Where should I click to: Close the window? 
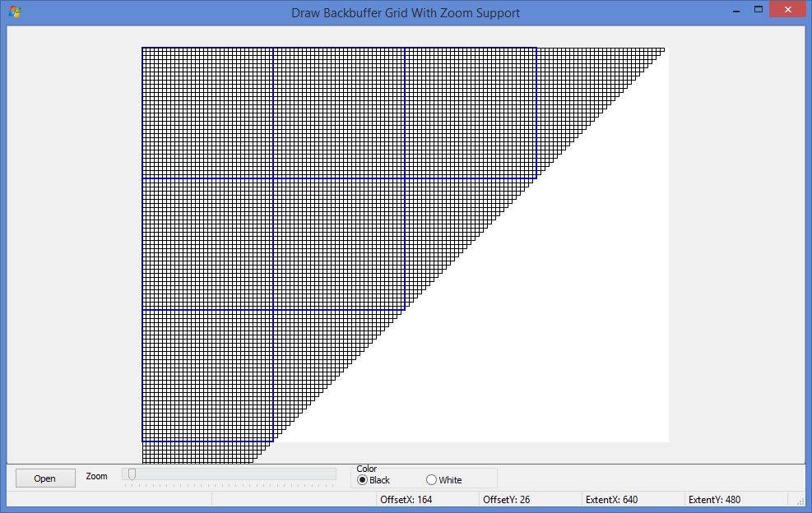(x=787, y=10)
